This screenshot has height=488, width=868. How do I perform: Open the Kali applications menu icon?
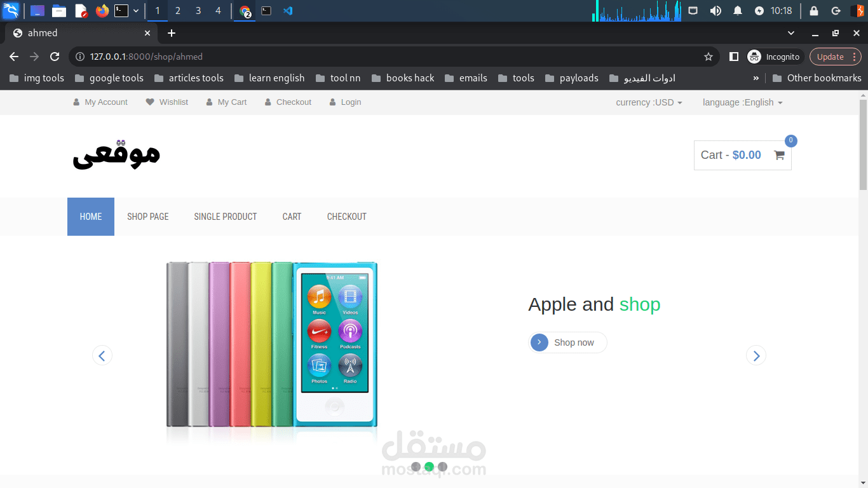click(11, 11)
